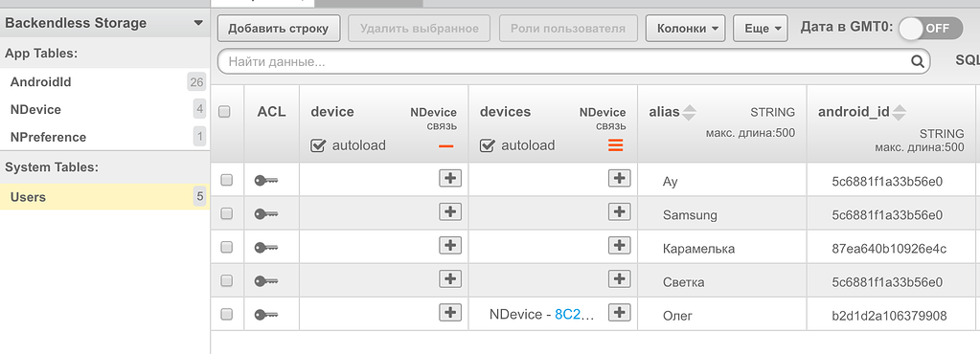
Task: Toggle the Дата в GMT0 switch
Action: pyautogui.click(x=930, y=28)
